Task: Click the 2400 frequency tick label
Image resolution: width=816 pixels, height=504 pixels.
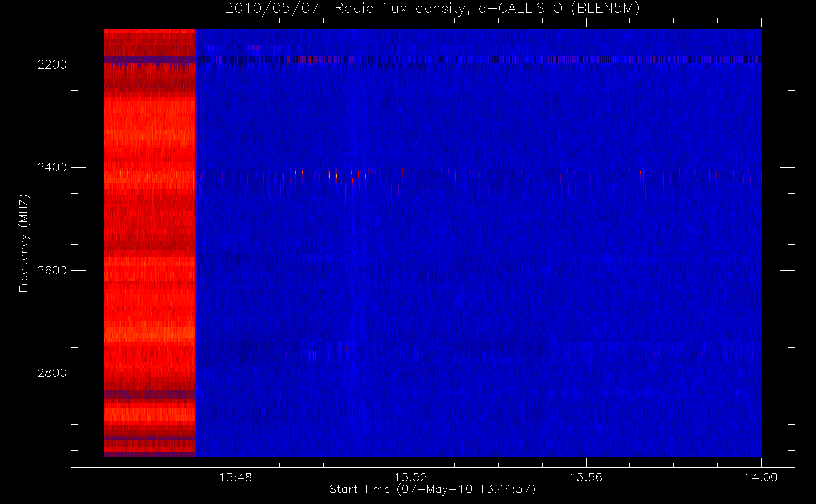Action: pos(52,168)
